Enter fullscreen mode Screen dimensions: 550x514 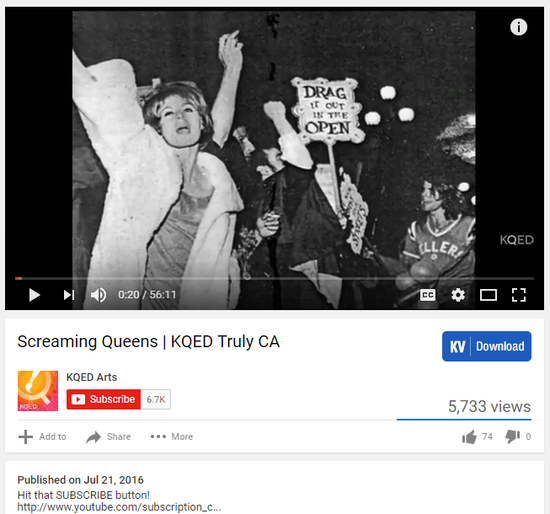tap(518, 295)
